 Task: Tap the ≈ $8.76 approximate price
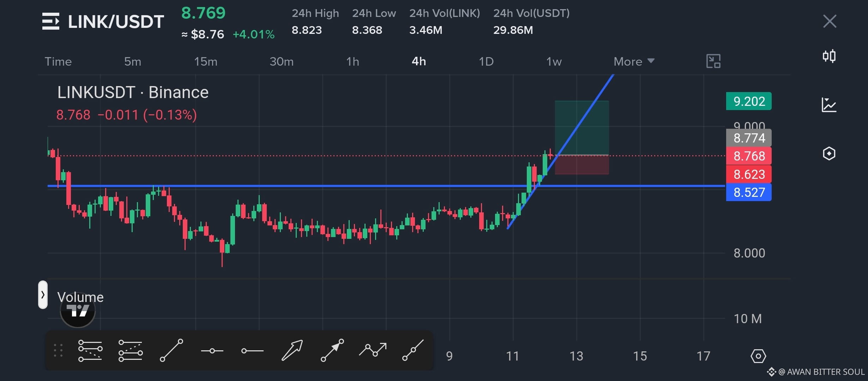click(x=203, y=34)
